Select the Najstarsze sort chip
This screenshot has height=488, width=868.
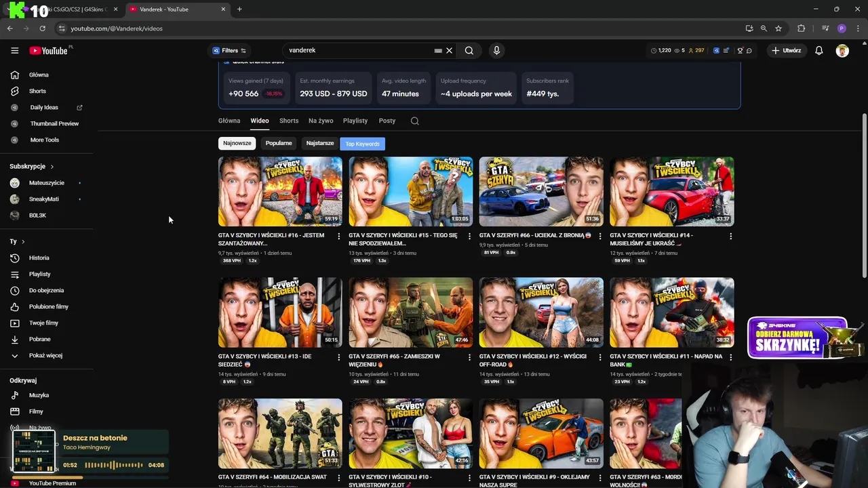(x=320, y=143)
